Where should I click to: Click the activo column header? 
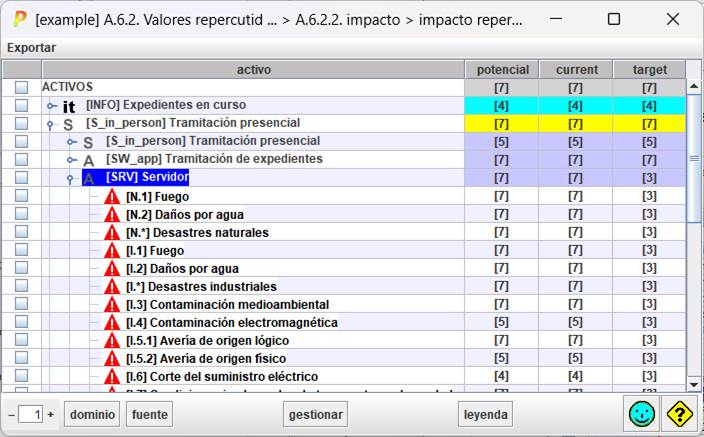pyautogui.click(x=253, y=70)
